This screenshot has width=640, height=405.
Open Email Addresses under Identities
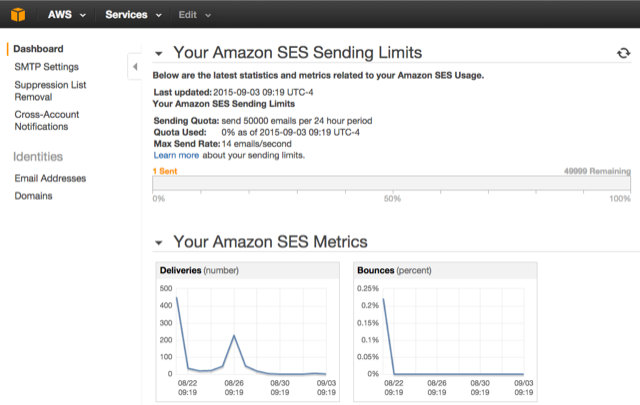[x=50, y=178]
